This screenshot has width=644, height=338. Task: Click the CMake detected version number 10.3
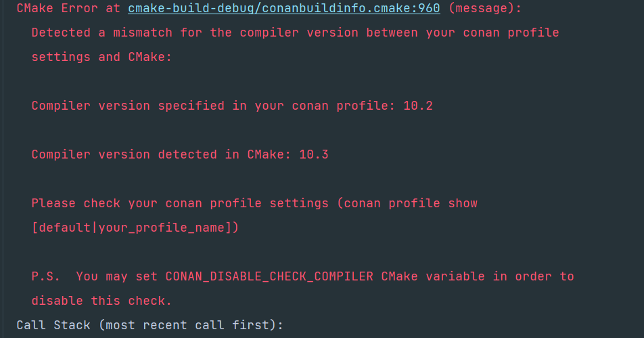click(x=314, y=154)
